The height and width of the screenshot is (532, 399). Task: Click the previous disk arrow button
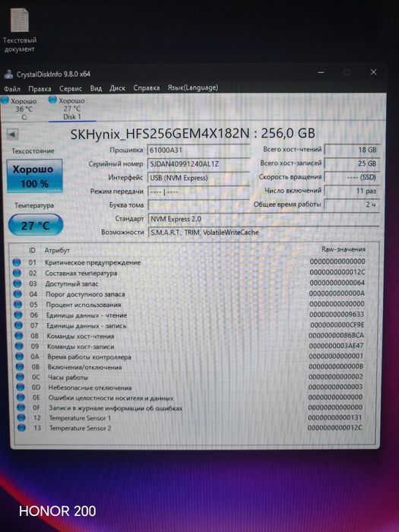pos(12,135)
